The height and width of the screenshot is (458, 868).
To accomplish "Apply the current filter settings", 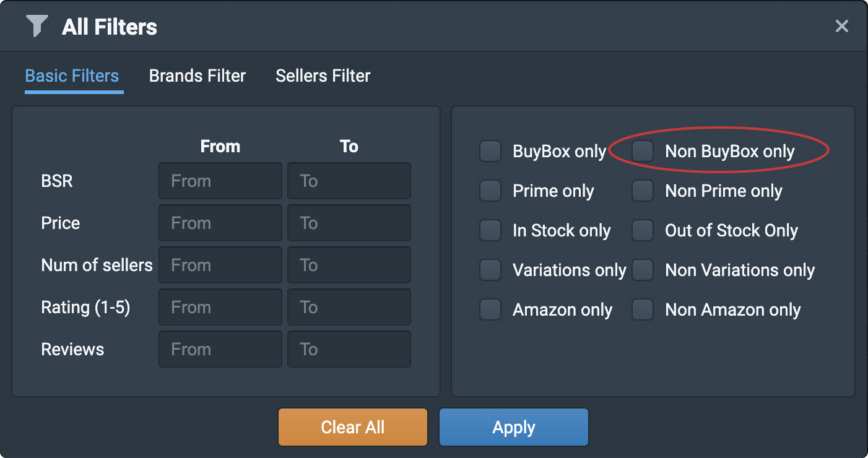I will [x=513, y=427].
